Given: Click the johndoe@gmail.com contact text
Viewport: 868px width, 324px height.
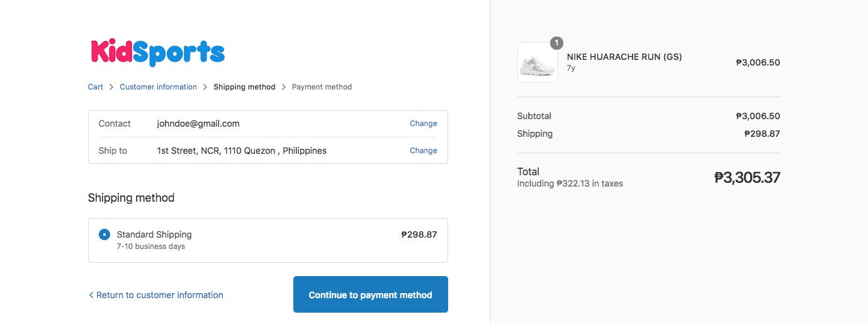Looking at the screenshot, I should [x=198, y=124].
